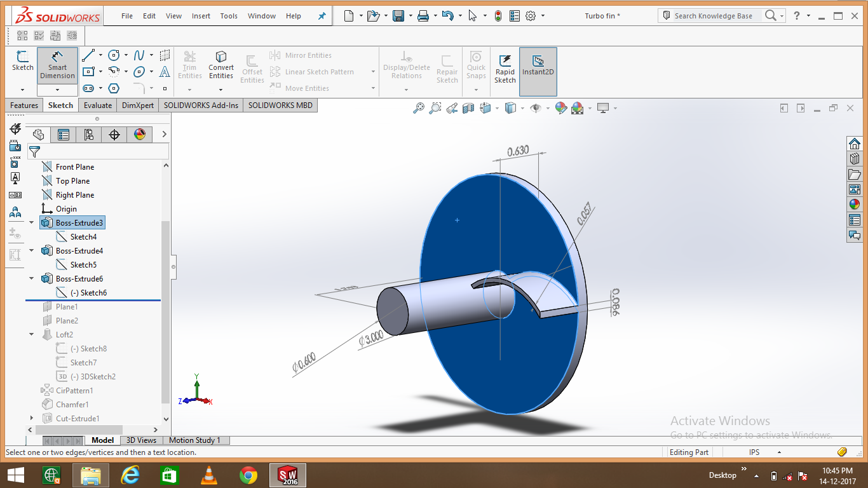Viewport: 868px width, 488px height.
Task: Click the Trim Entities tool
Action: point(189,65)
